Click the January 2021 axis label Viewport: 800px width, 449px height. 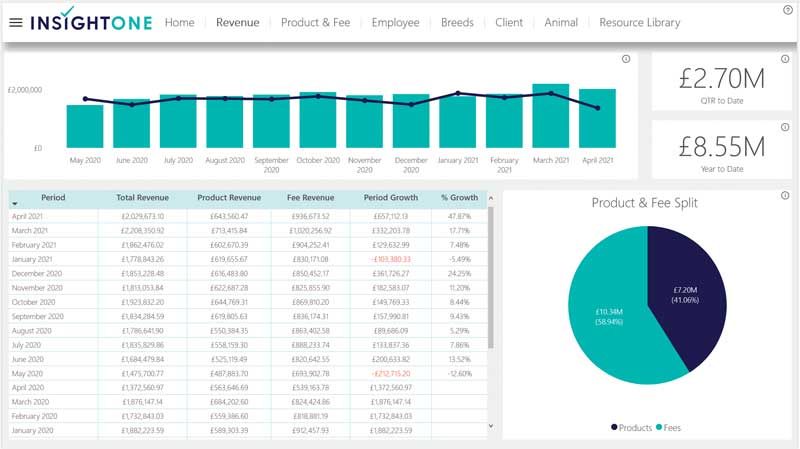click(458, 160)
